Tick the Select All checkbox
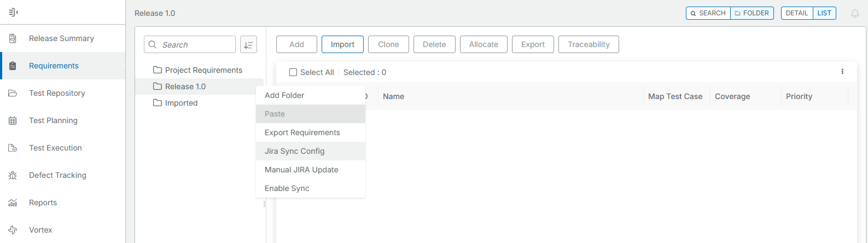 coord(293,72)
